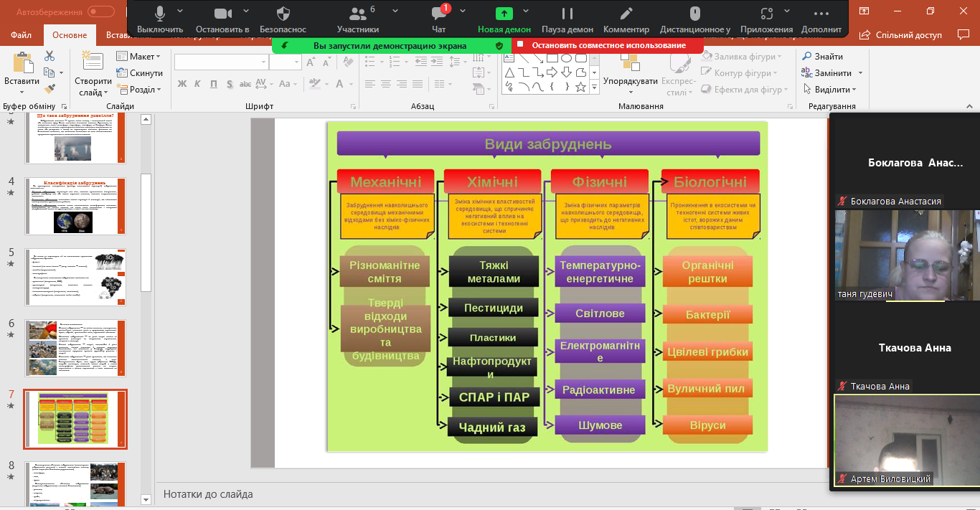The width and height of the screenshot is (980, 510).
Task: Toggle bold Ж formatting
Action: pyautogui.click(x=182, y=85)
